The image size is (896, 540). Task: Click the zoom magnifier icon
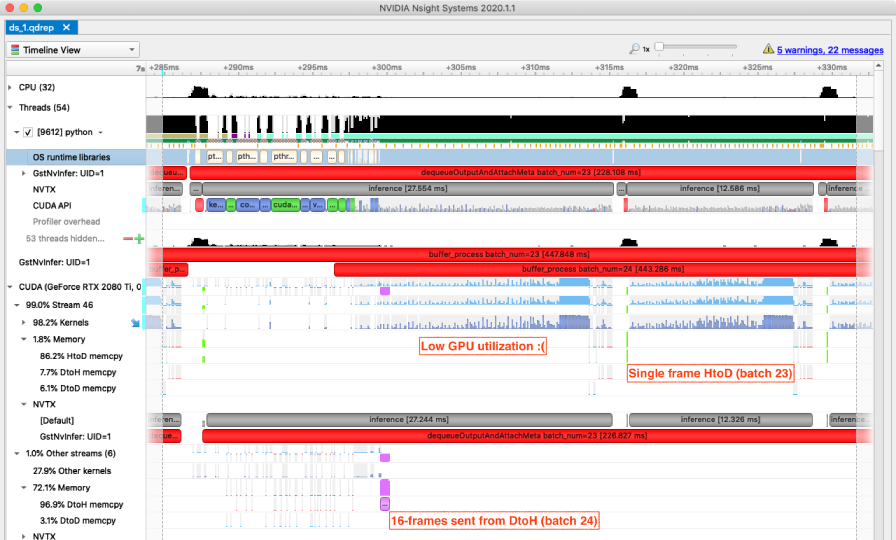point(634,49)
